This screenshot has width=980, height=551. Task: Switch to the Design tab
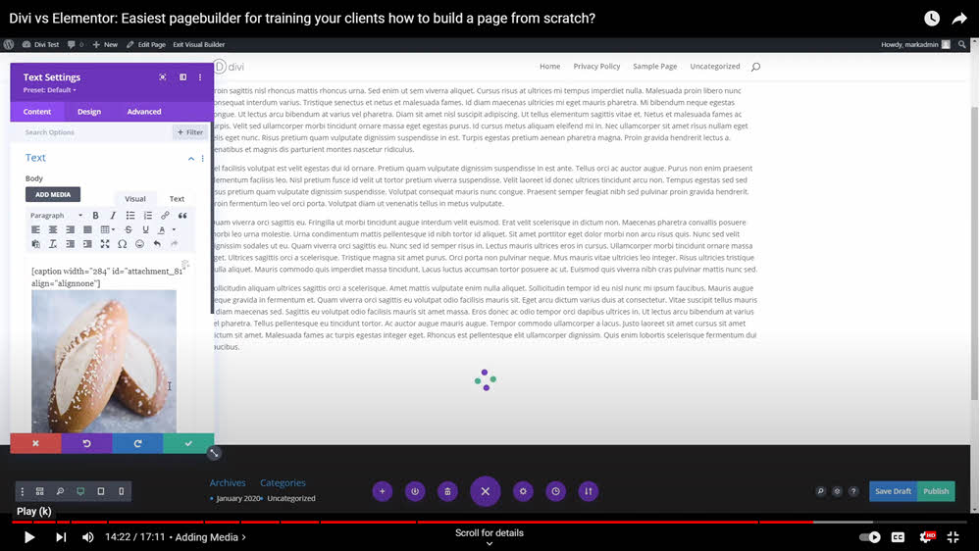(89, 112)
